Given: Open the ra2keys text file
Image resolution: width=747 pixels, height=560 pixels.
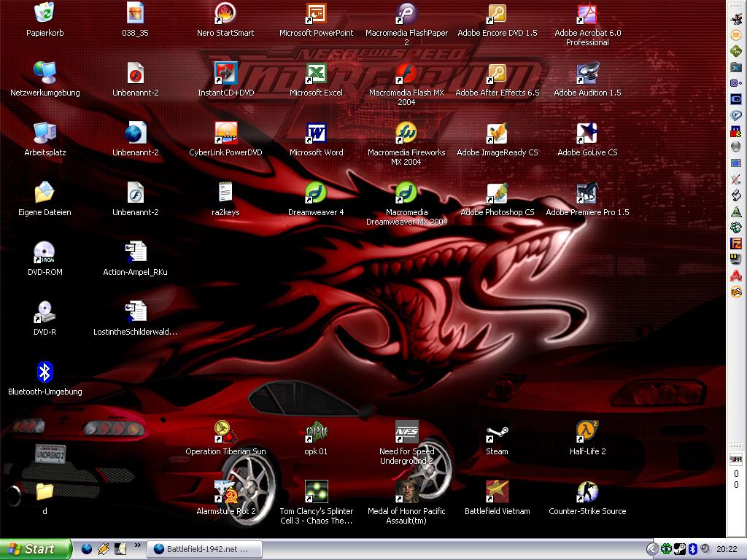Looking at the screenshot, I should pos(225,192).
